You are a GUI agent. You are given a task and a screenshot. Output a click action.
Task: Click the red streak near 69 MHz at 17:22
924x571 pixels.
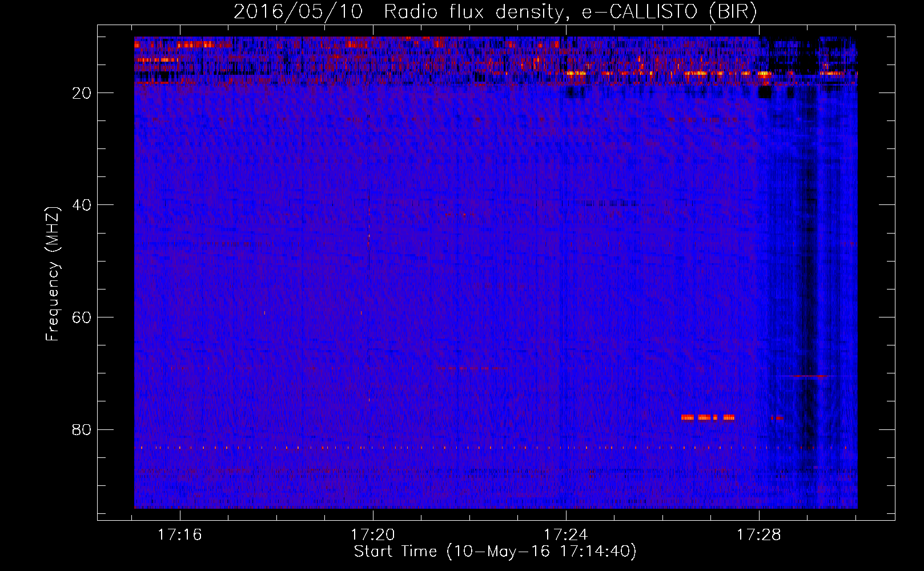pos(469,368)
